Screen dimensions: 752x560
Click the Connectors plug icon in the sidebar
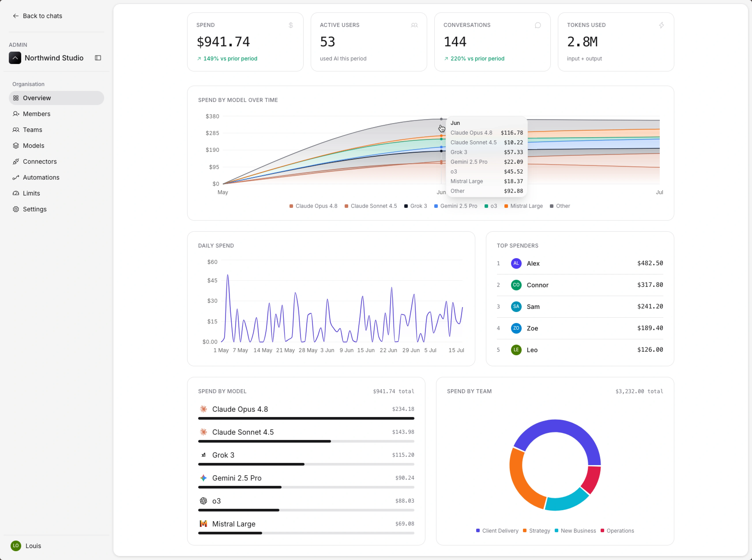16,162
